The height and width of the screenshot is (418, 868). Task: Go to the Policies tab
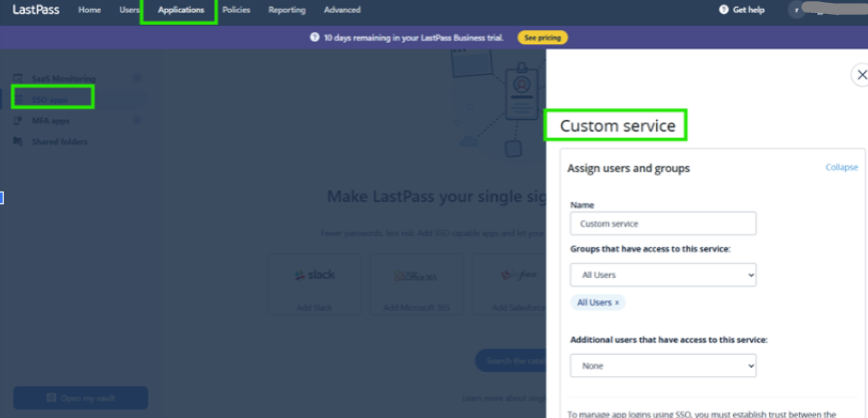coord(237,10)
